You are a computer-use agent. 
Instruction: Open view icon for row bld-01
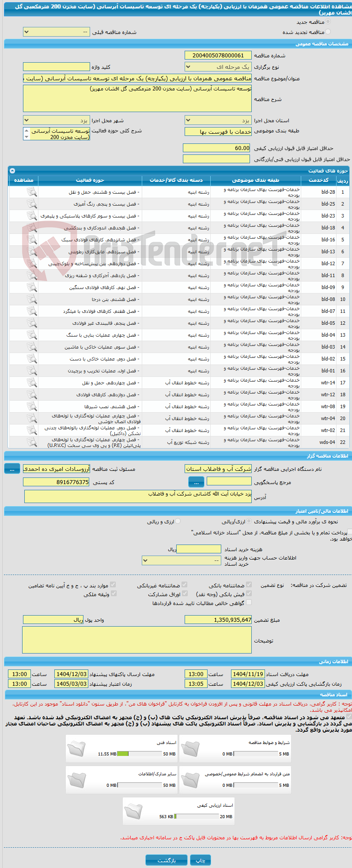tap(32, 371)
